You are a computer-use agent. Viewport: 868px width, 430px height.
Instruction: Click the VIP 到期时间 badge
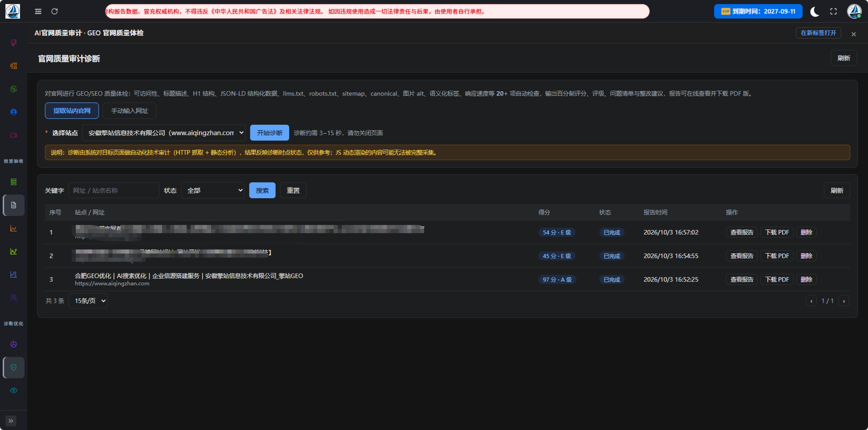[758, 11]
